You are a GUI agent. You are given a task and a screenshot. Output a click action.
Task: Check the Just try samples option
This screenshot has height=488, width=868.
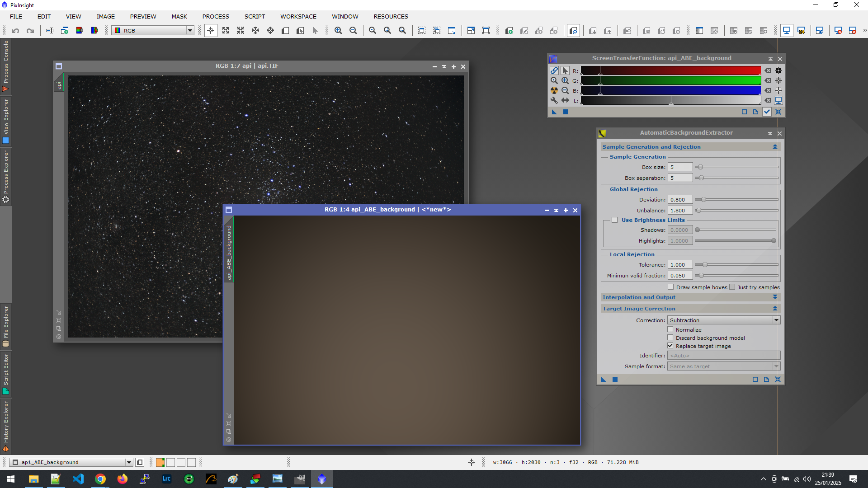click(x=732, y=287)
